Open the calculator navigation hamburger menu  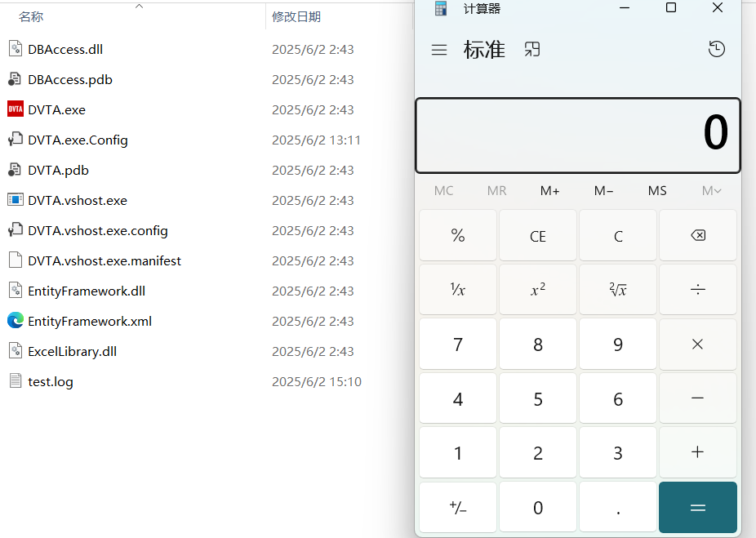pyautogui.click(x=438, y=50)
